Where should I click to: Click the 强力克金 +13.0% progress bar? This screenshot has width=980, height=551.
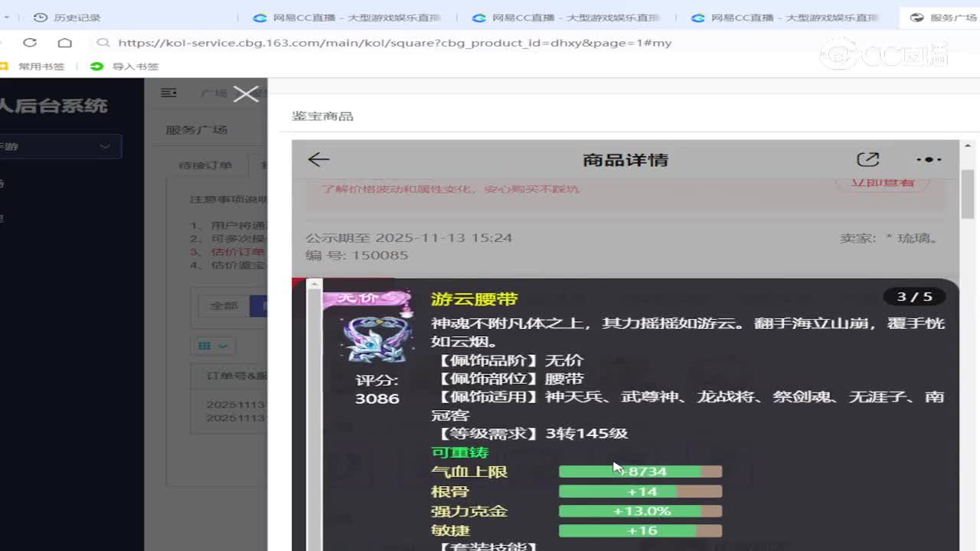coord(640,511)
